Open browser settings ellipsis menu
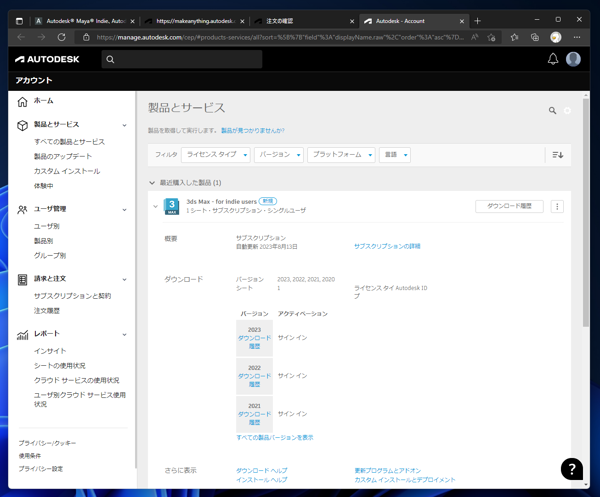This screenshot has width=600, height=497. tap(577, 37)
